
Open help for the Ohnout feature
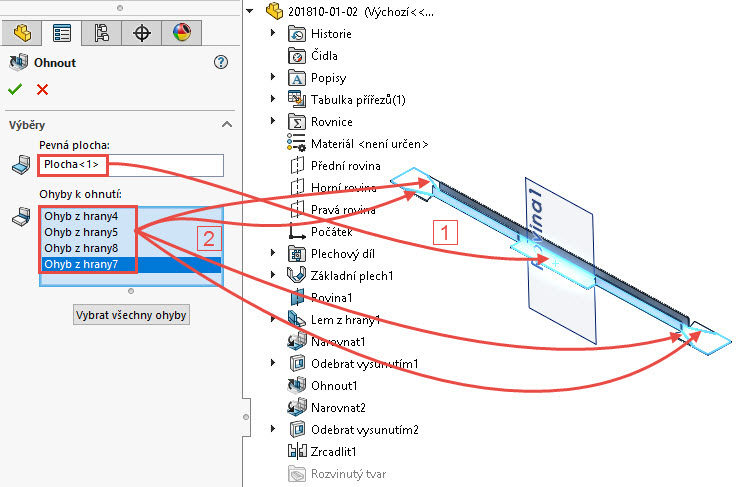click(x=221, y=62)
